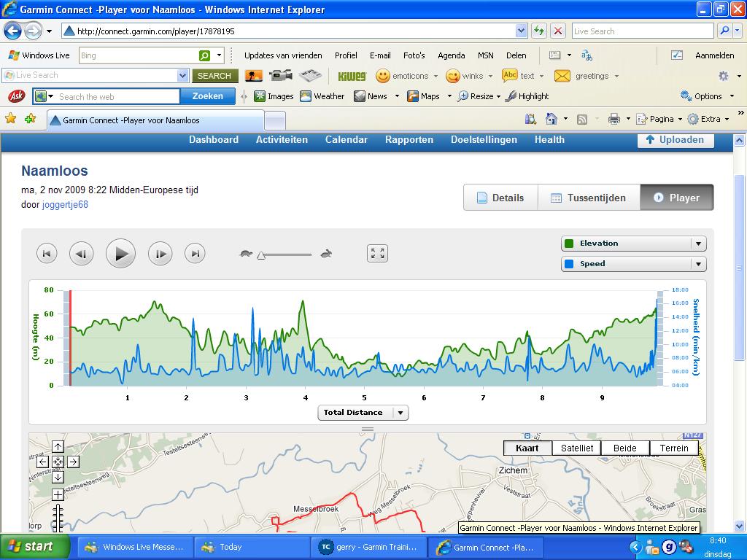Open Ask toolbar Images search
The height and width of the screenshot is (560, 747).
274,96
